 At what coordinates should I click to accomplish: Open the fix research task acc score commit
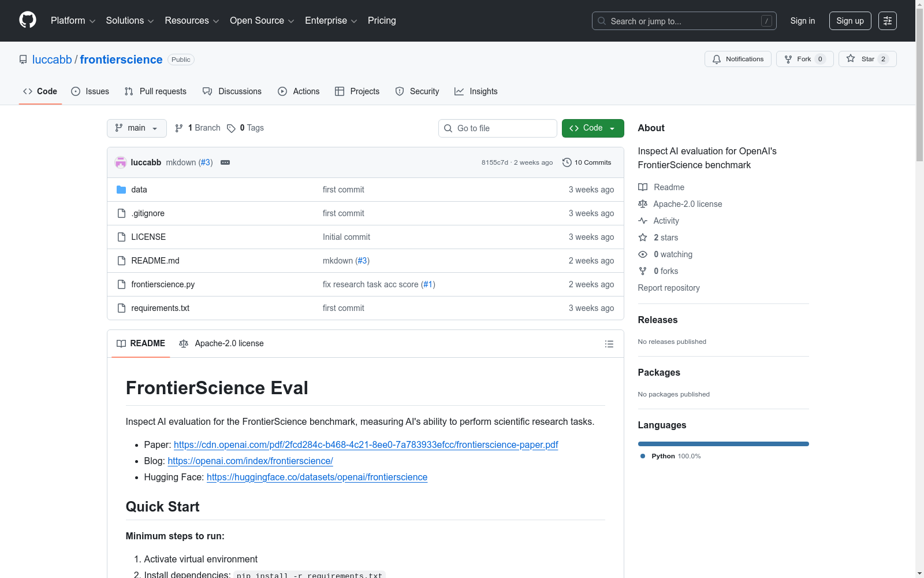click(371, 284)
